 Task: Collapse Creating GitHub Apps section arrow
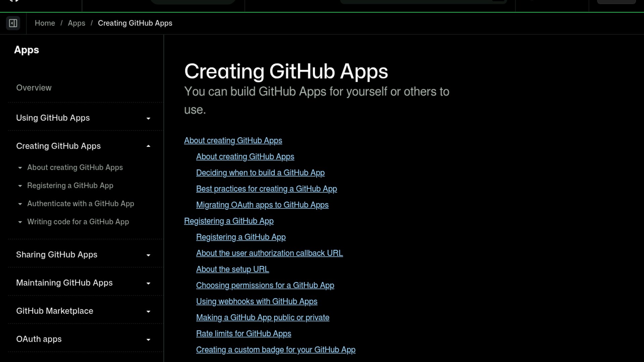(x=148, y=146)
